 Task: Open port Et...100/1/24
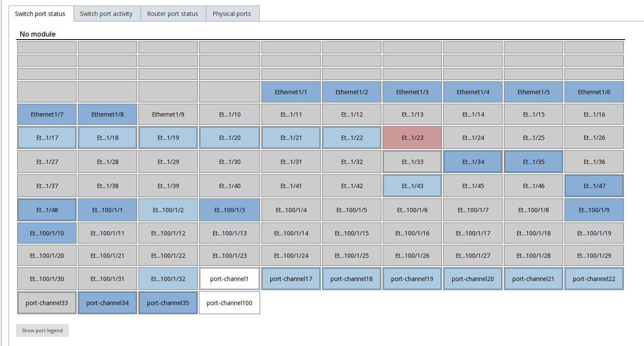tap(291, 256)
